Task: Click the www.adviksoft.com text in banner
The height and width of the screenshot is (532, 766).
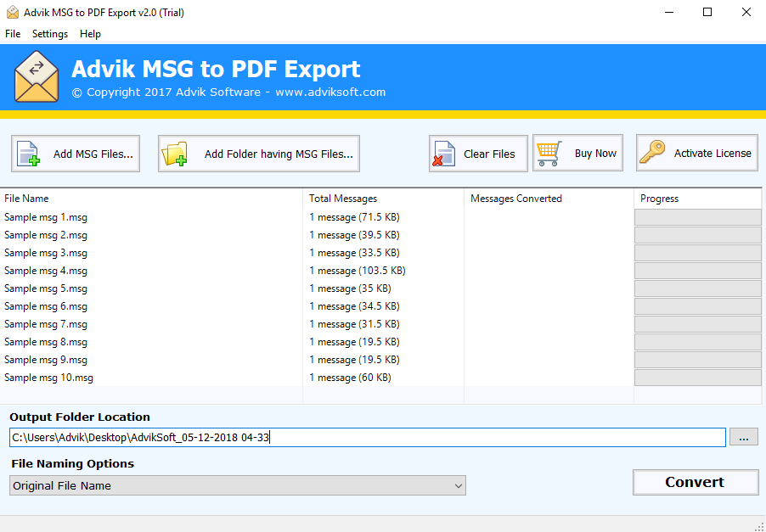Action: click(x=330, y=92)
